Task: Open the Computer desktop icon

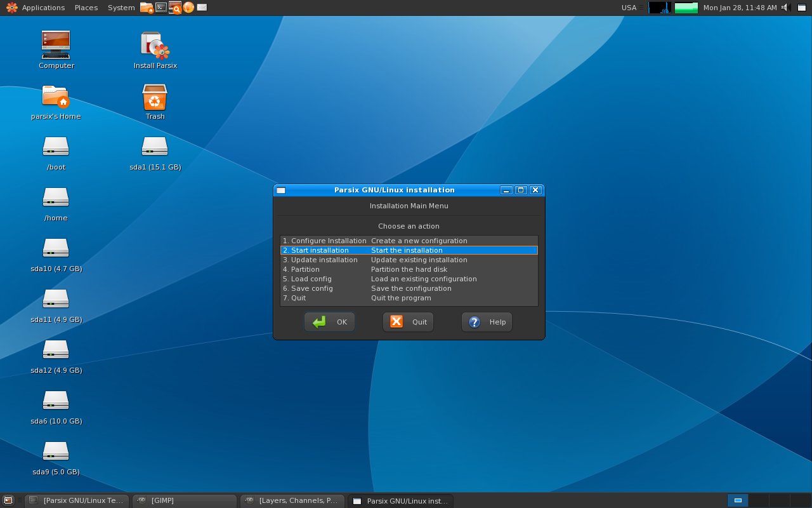Action: 56,46
